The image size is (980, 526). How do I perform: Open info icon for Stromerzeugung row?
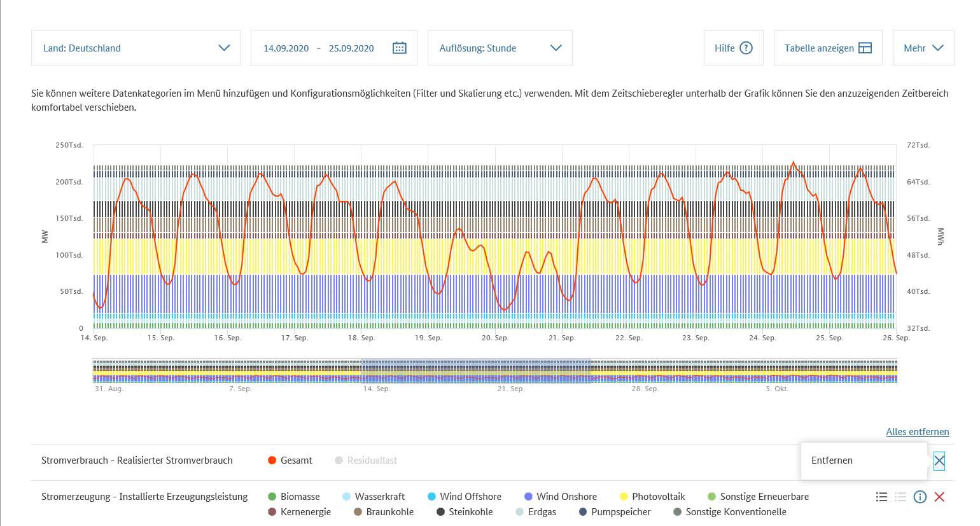pos(920,497)
